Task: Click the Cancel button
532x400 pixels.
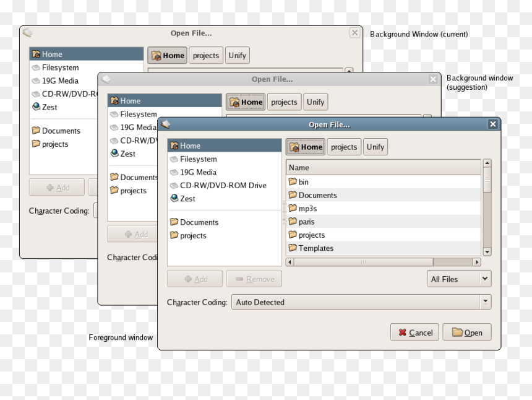Action: tap(414, 333)
